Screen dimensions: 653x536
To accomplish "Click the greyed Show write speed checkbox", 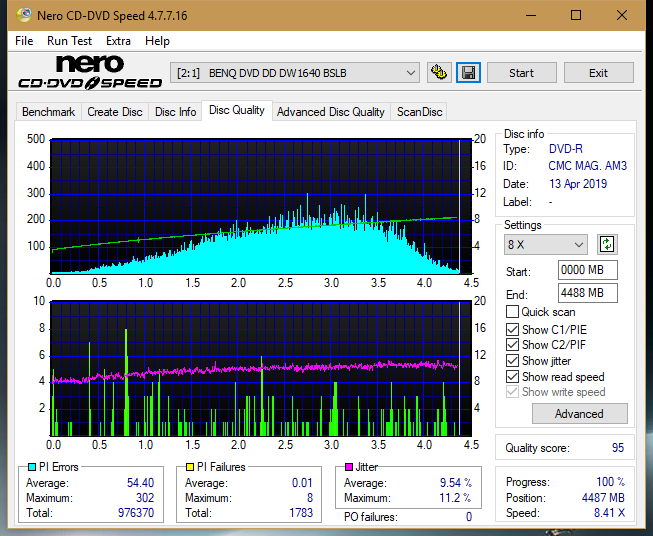I will pos(512,392).
